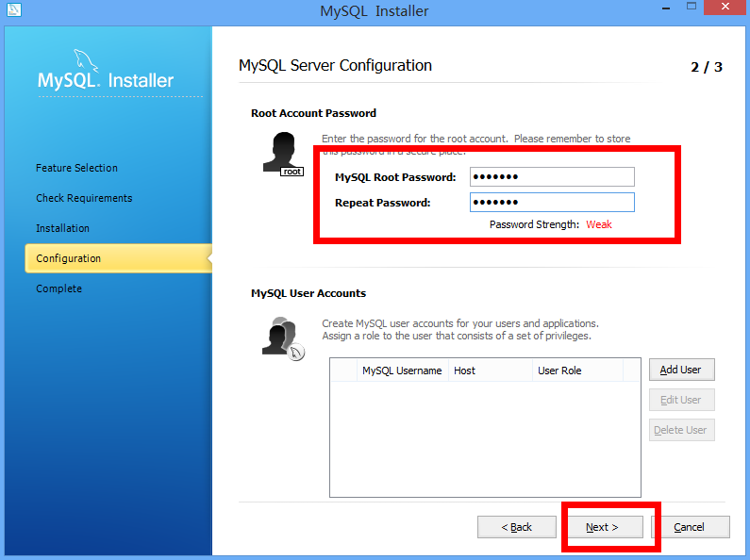750x560 pixels.
Task: Click into the Repeat Password field
Action: click(x=552, y=203)
